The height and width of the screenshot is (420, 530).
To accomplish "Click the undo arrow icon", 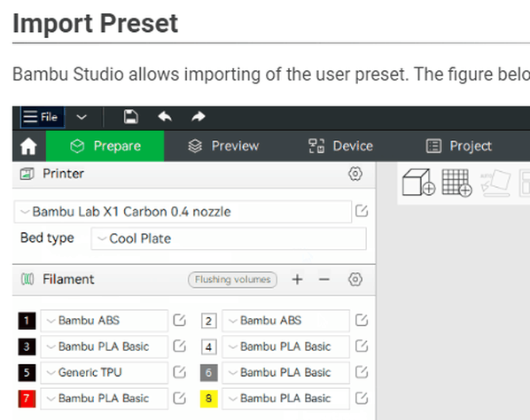I will 165,117.
